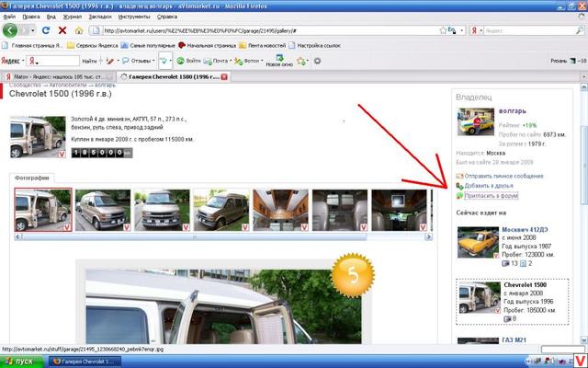Screen dimensions: 588x368
Task: Close the Галерея Chevrolet 1500 tab
Action: (224, 76)
